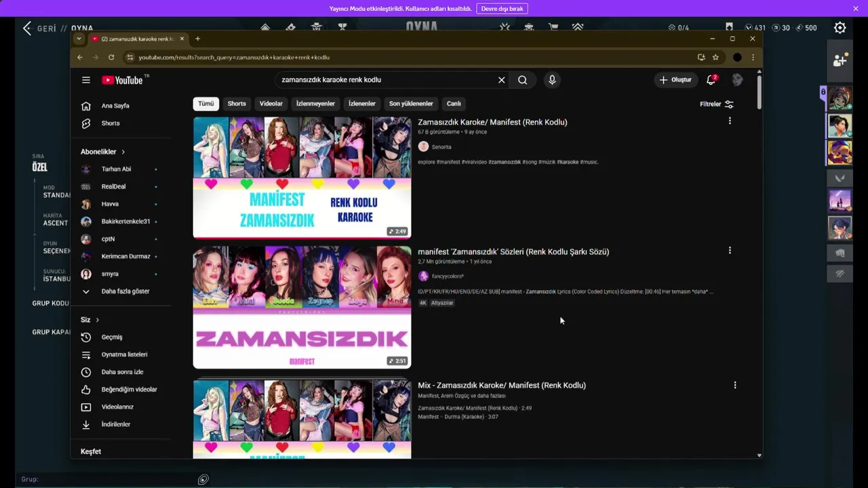868x488 pixels.
Task: Go back in the browser toolbar
Action: 80,58
